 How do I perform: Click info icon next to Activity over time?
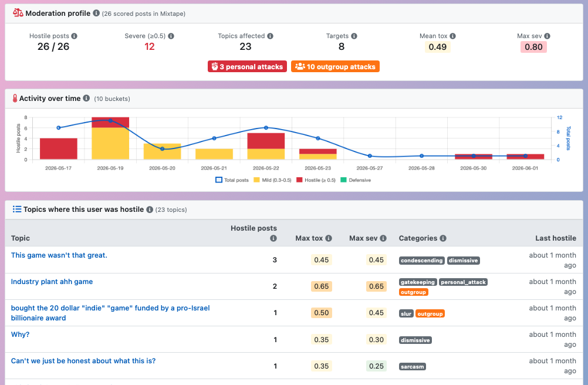coord(86,98)
